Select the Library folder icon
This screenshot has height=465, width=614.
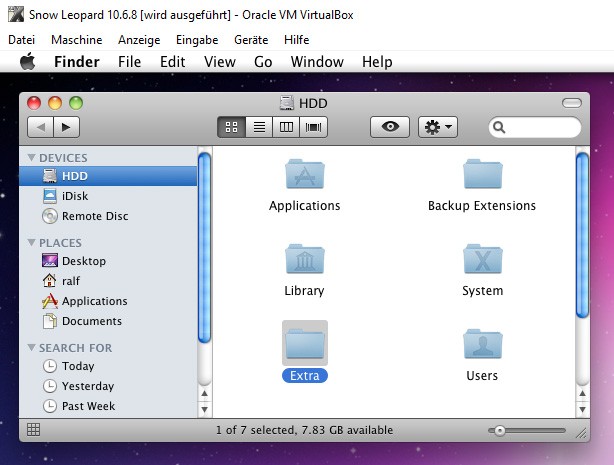click(305, 259)
